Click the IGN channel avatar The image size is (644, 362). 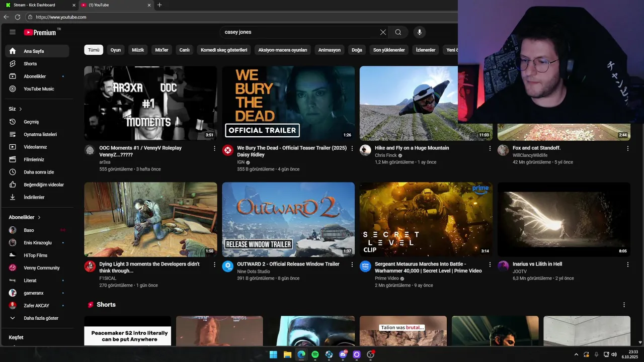tap(228, 150)
